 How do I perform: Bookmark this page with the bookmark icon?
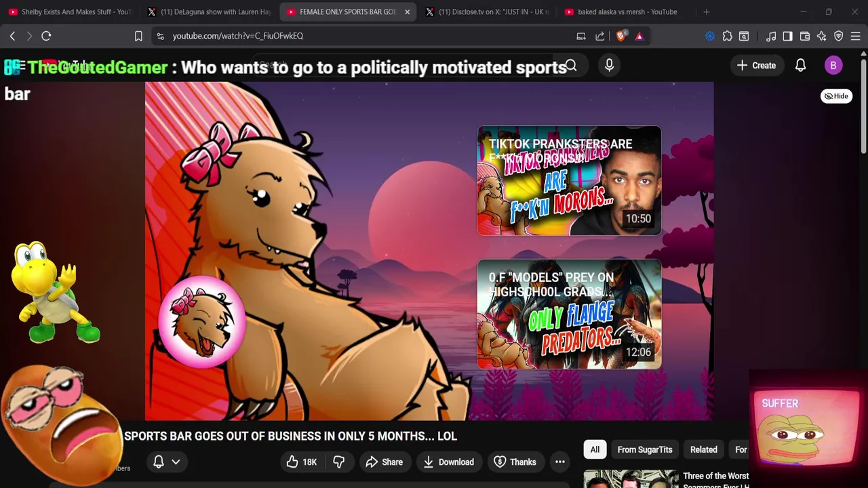tap(138, 36)
